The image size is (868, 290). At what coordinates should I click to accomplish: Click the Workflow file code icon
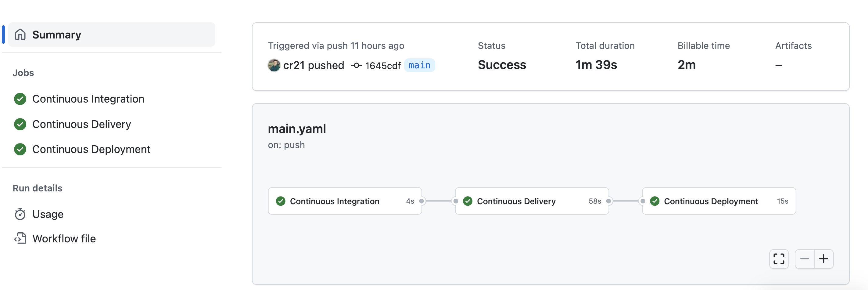point(20,238)
